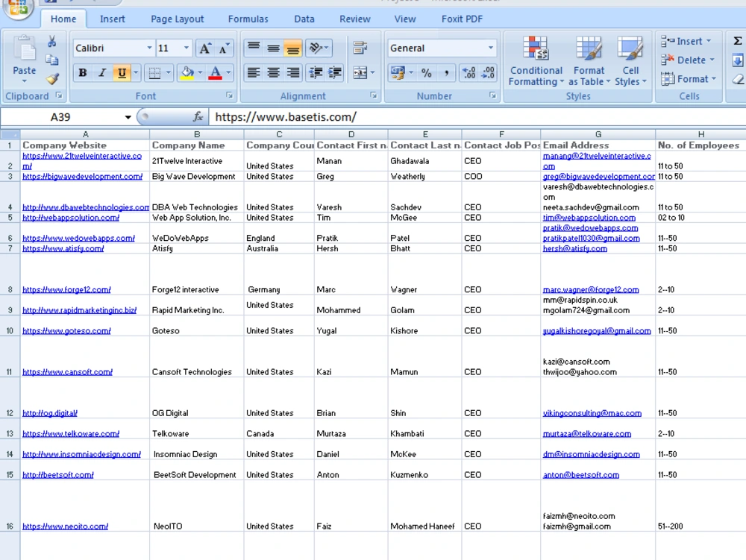Toggle Bold formatting
The image size is (746, 560).
[83, 73]
